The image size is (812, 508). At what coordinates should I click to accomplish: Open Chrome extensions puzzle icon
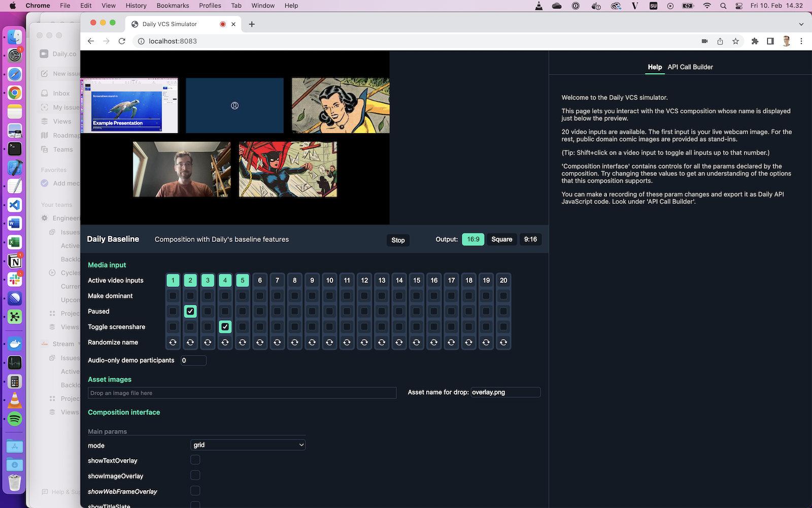755,41
